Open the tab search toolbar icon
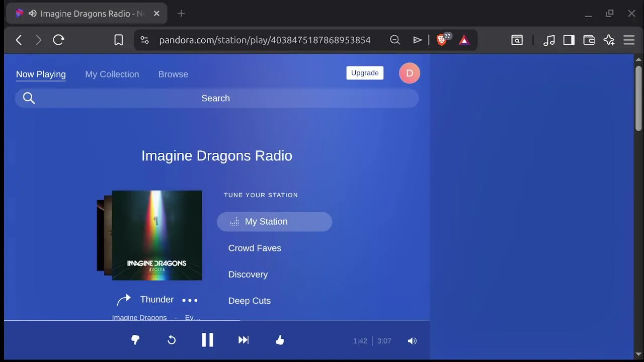644x362 pixels. 517,40
